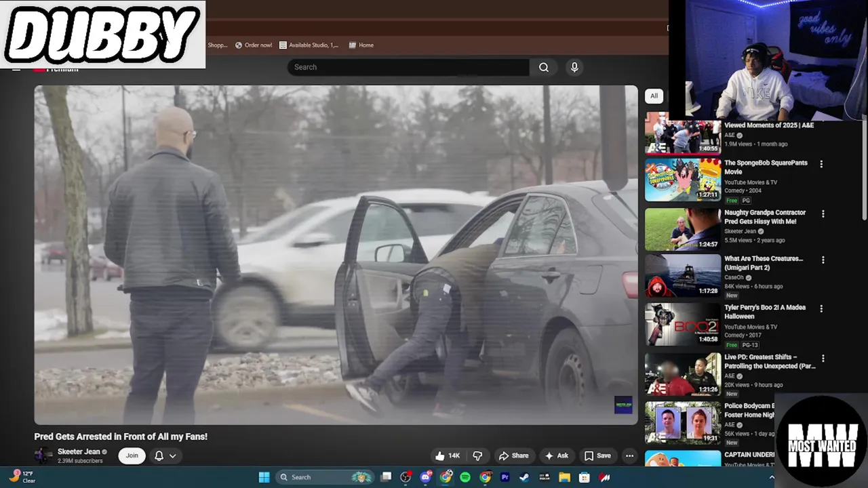Click Tyler Perry's Boo 2 title text
The image size is (868, 488).
click(x=765, y=312)
